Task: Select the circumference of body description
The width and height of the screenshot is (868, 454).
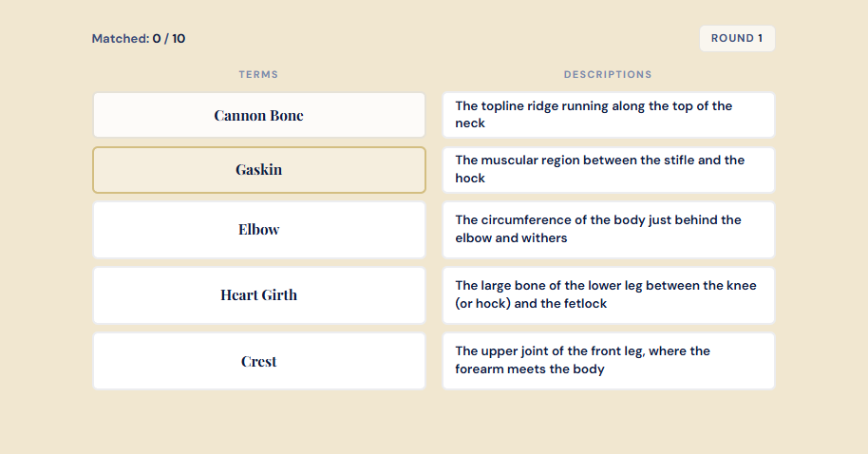Action: click(609, 230)
